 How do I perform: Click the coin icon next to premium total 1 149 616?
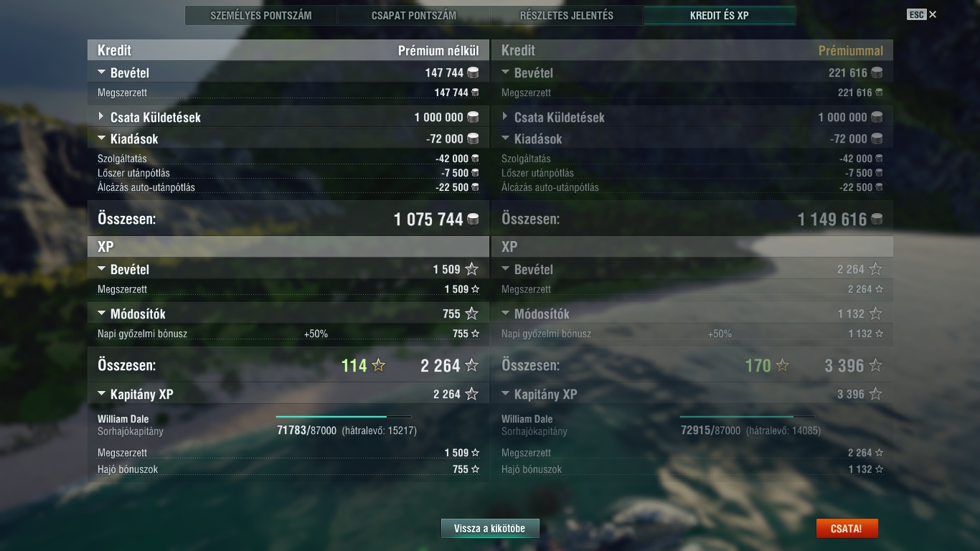click(x=877, y=219)
